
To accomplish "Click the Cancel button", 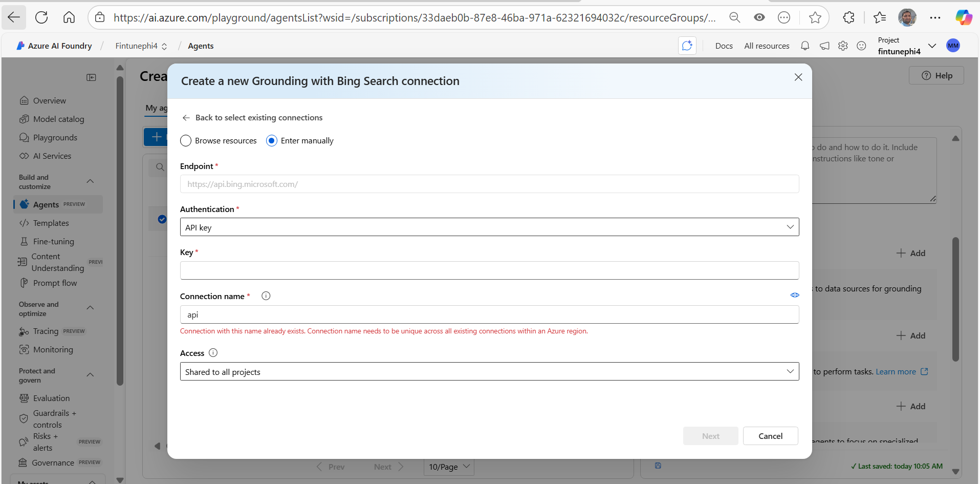I will coord(770,436).
